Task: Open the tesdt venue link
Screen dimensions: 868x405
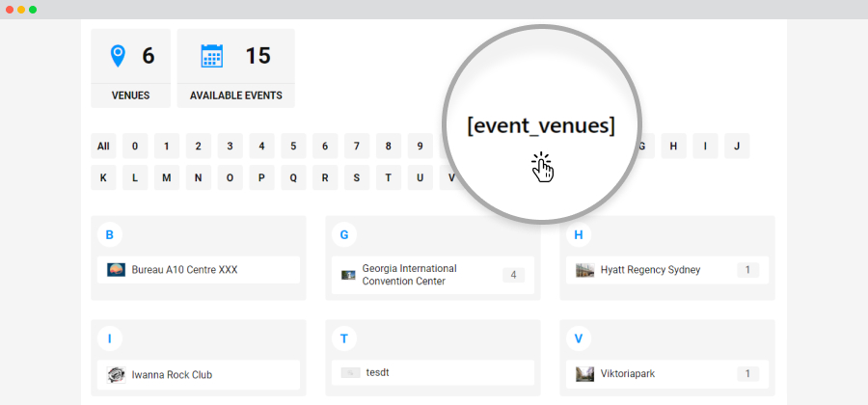Action: (x=377, y=372)
